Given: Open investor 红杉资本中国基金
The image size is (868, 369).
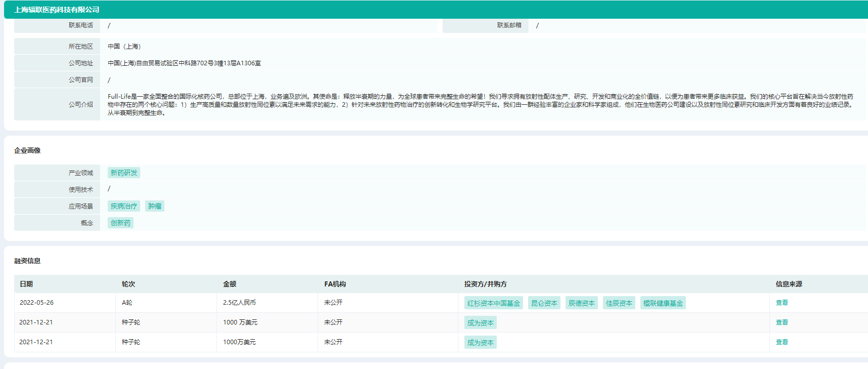Looking at the screenshot, I should click(493, 303).
